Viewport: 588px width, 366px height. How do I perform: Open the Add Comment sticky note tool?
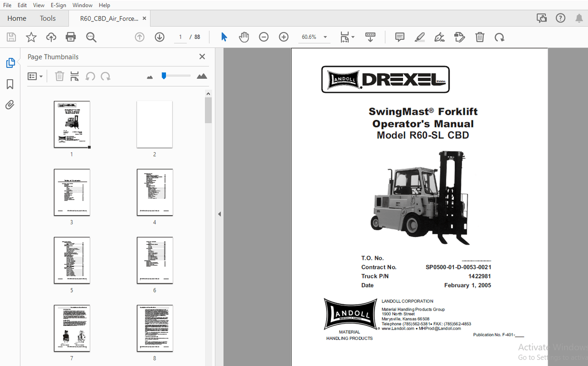[399, 37]
